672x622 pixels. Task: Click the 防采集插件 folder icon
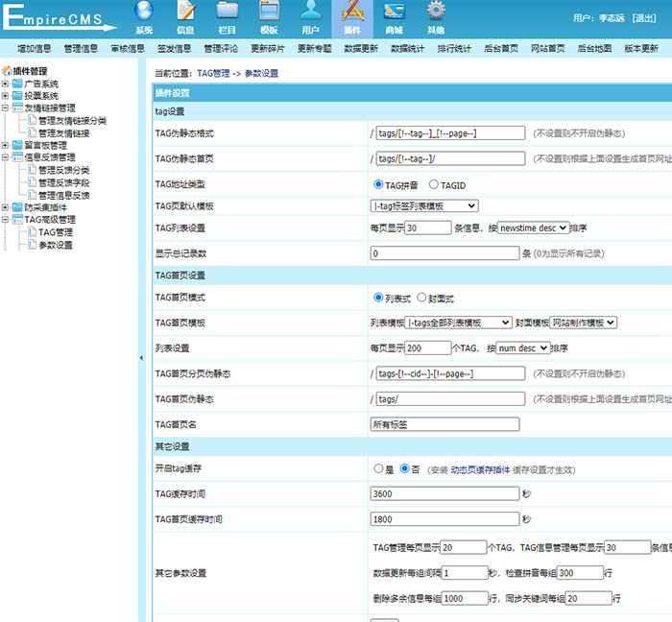[x=17, y=207]
